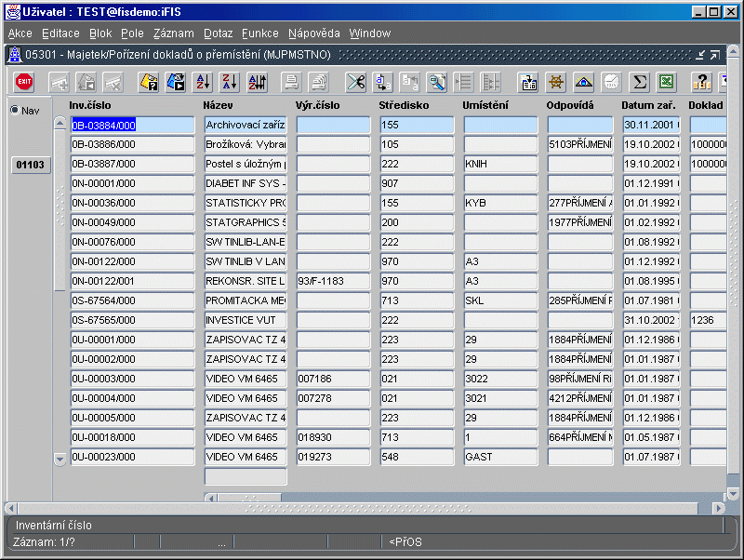Click Středisko field with value 907

417,183
